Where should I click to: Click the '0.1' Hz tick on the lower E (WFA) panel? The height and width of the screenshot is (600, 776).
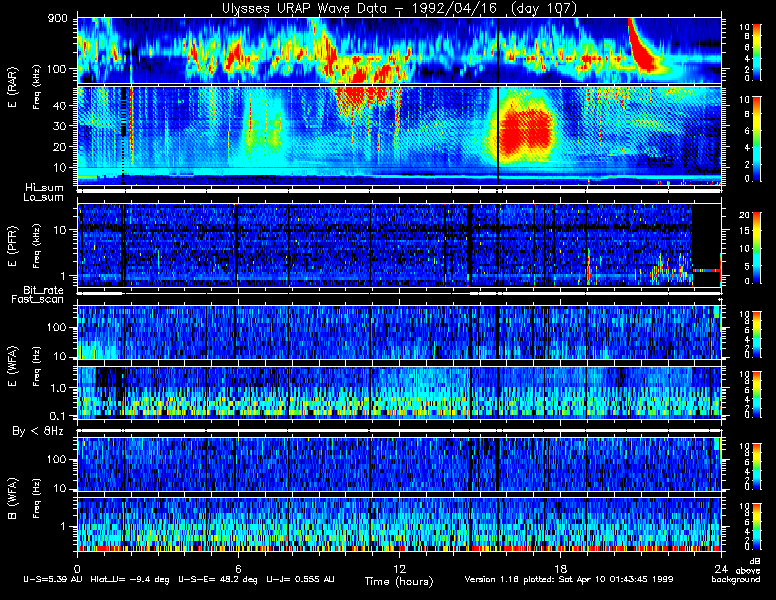point(57,415)
